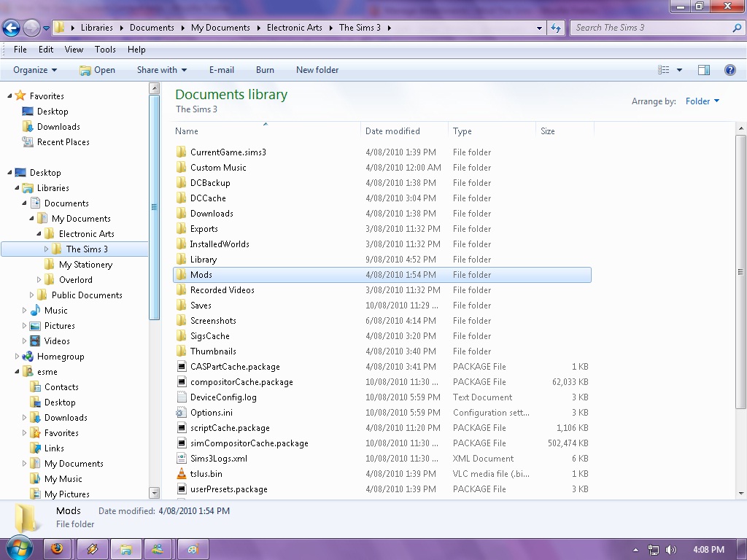The image size is (747, 560).
Task: Click the back navigation arrow
Action: (12, 28)
